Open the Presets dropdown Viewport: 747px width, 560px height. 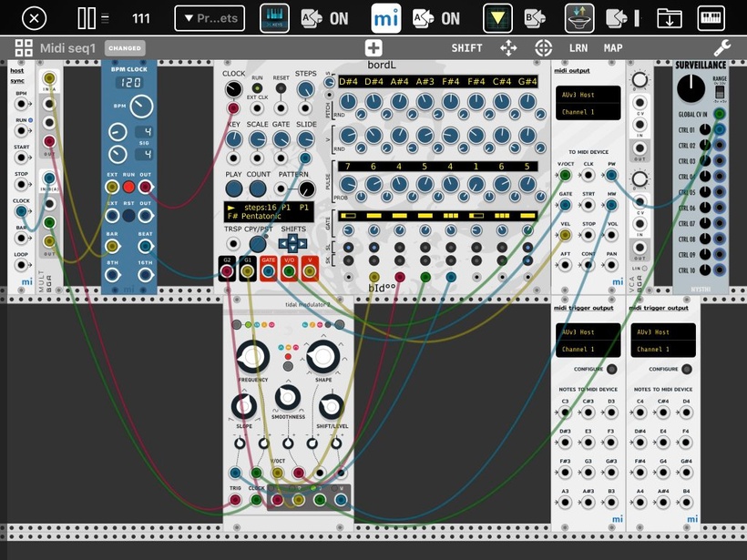(x=210, y=18)
